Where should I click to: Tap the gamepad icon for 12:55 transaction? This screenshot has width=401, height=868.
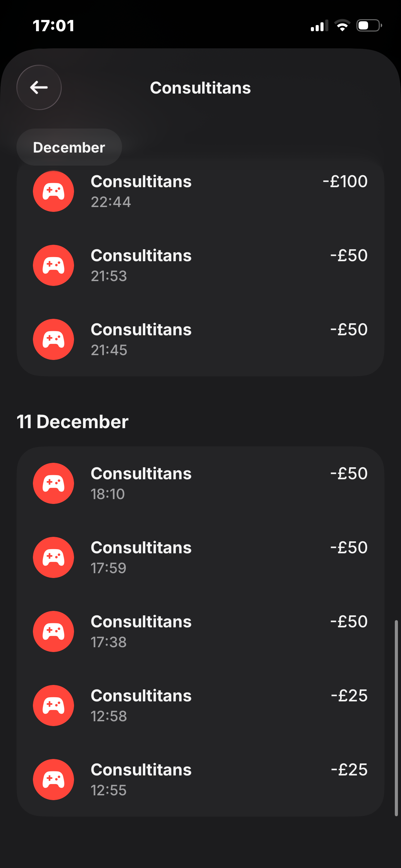[x=53, y=780]
